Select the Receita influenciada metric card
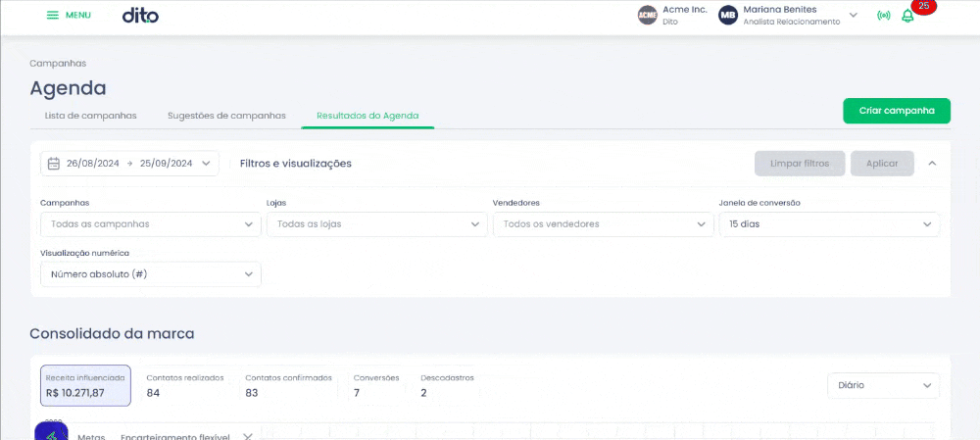 pyautogui.click(x=85, y=386)
